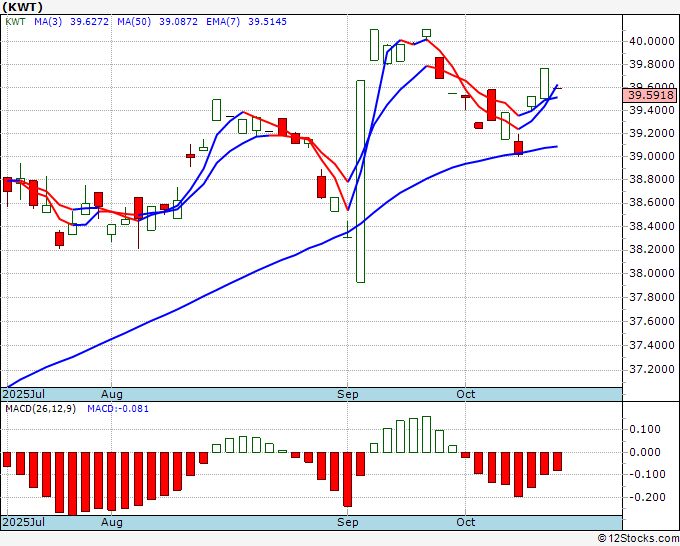Image resolution: width=680 pixels, height=546 pixels.
Task: Click the Aug label on price timeline
Action: click(112, 394)
